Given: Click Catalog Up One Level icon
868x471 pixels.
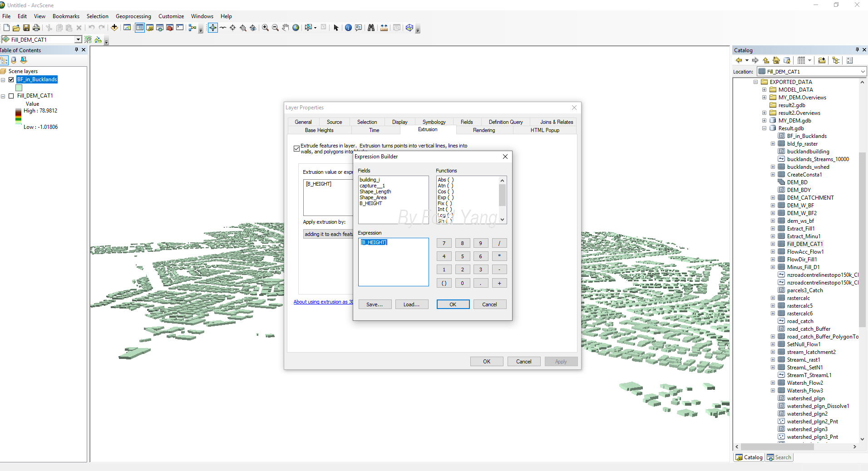Looking at the screenshot, I should (x=766, y=60).
